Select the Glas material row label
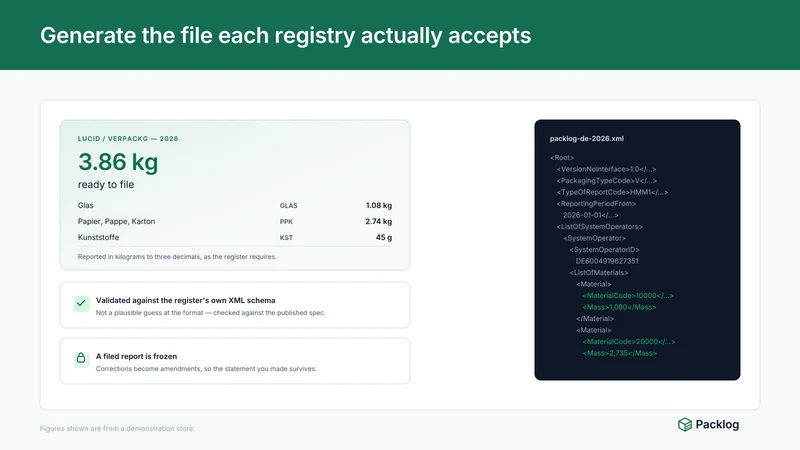This screenshot has height=450, width=800. [86, 205]
